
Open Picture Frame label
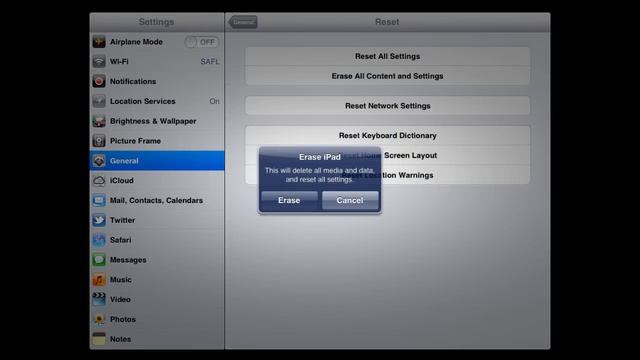point(136,141)
